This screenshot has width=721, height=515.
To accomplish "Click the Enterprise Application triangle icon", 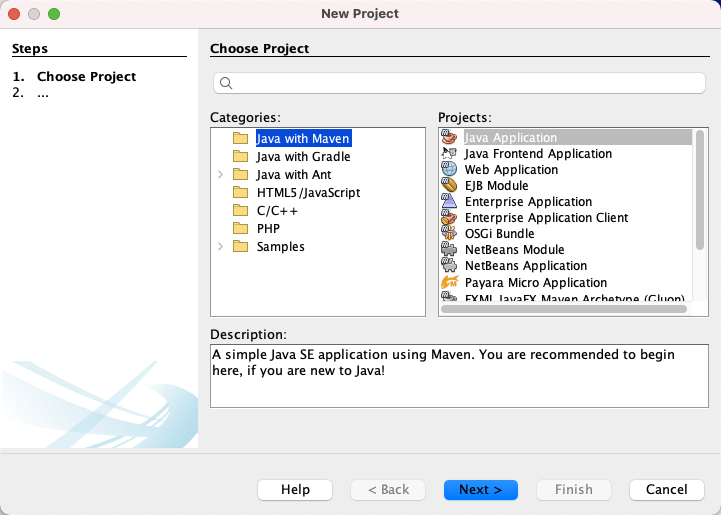I will 449,201.
